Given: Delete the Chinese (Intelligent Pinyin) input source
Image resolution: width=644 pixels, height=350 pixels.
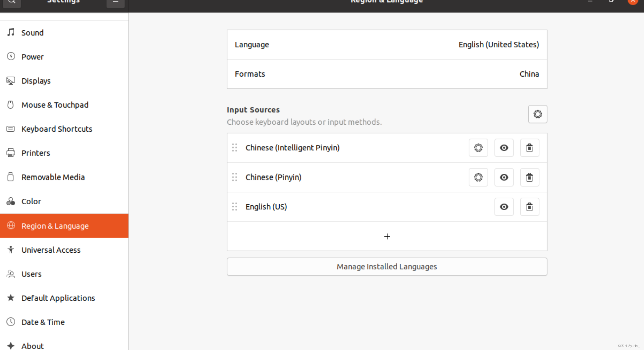Looking at the screenshot, I should point(529,148).
